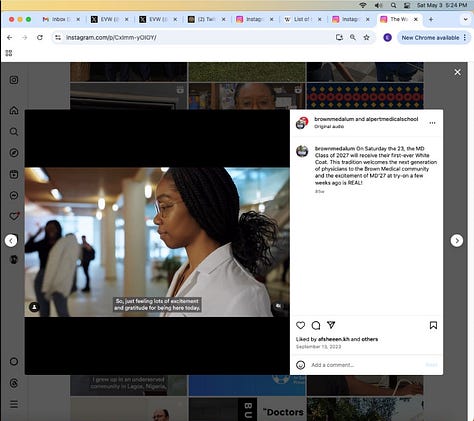The height and width of the screenshot is (421, 474).
Task: Open Notifications heart icon in sidebar
Action: click(14, 216)
